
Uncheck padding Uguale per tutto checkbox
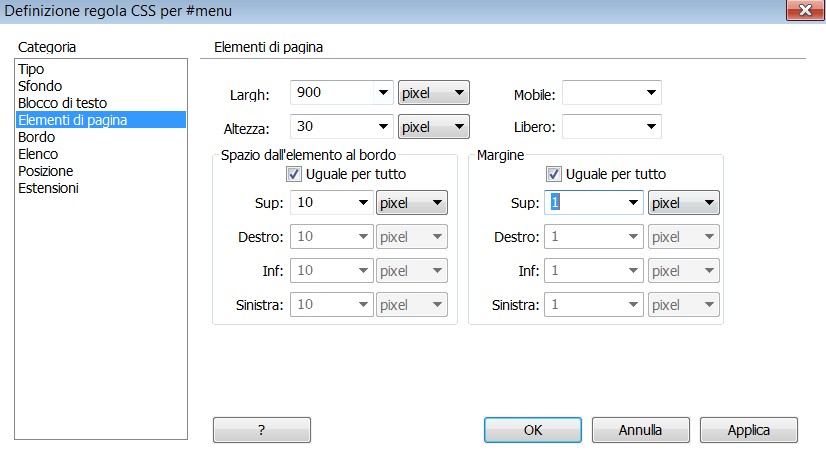(293, 174)
